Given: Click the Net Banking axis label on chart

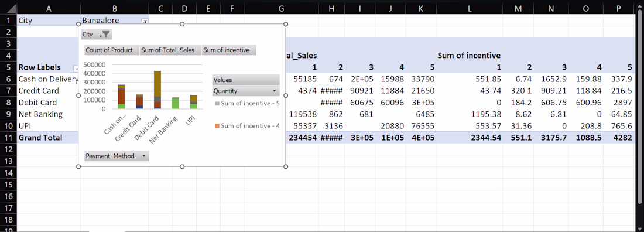Looking at the screenshot, I should coord(164,130).
